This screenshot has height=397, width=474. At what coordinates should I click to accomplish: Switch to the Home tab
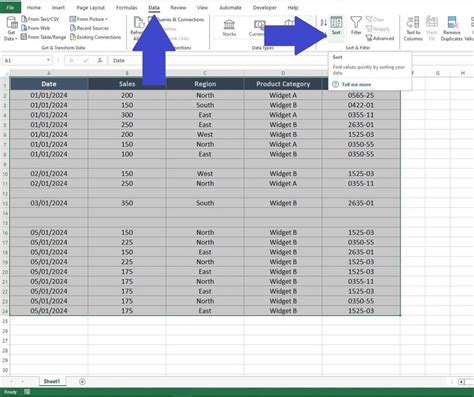coord(34,7)
